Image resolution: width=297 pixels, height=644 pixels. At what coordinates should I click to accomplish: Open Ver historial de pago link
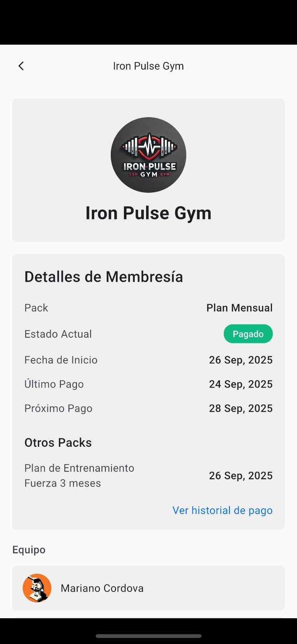tap(223, 510)
